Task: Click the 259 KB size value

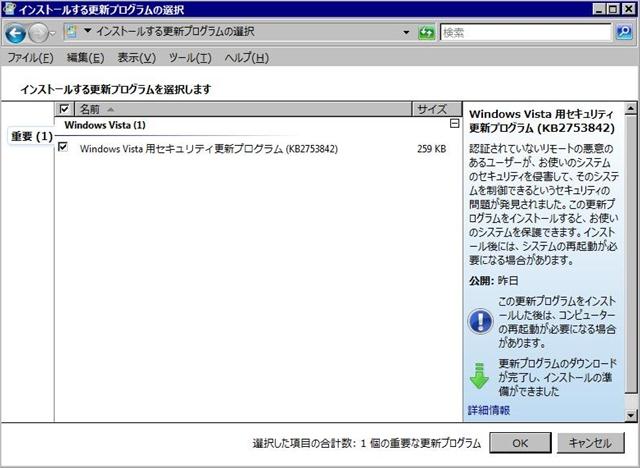Action: click(431, 149)
